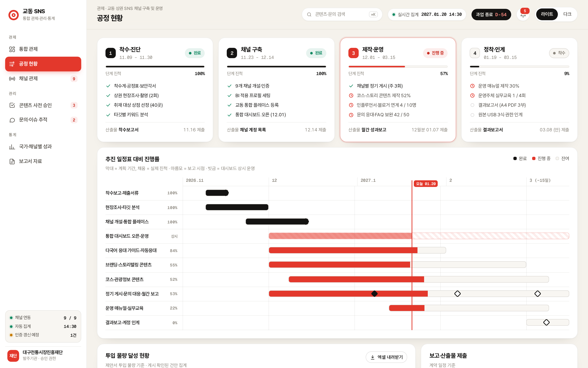Open 국가·채널별 성과 bar chart icon
Screen dimensions: 588x368
point(12,147)
